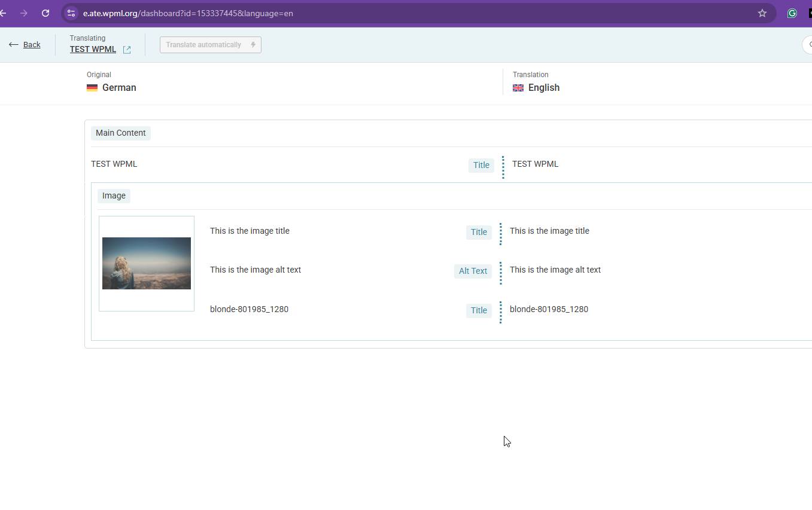Image resolution: width=812 pixels, height=510 pixels.
Task: Click the browser forward arrow
Action: pos(24,13)
